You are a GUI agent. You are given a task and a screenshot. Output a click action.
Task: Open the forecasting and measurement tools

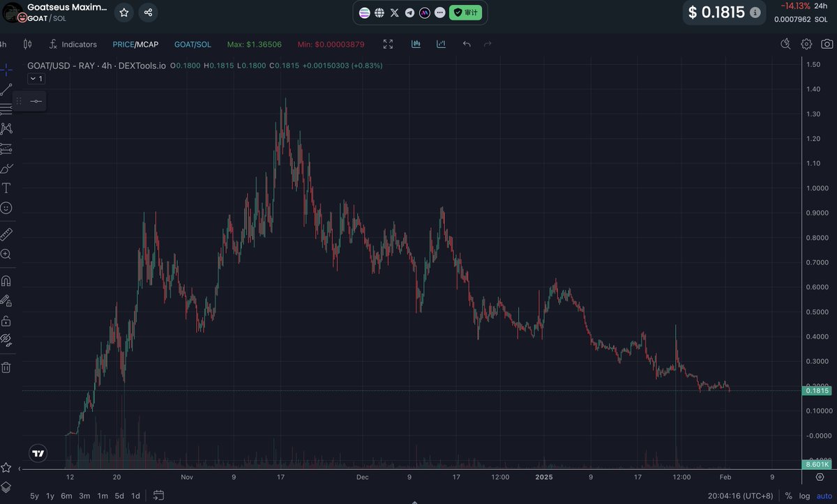coord(6,148)
